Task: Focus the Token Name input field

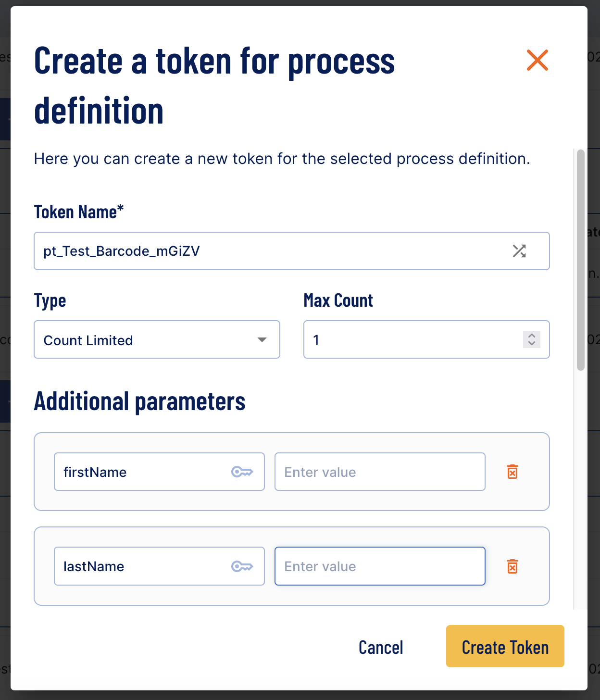Action: click(292, 251)
